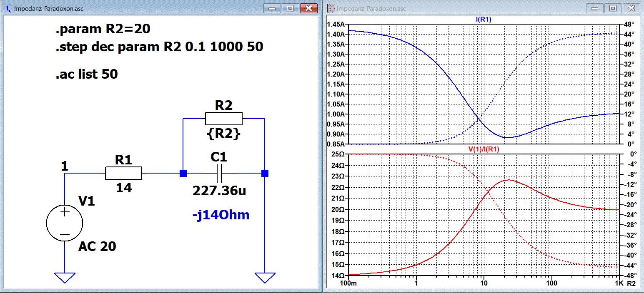Click the LTspice icon in schematic title bar
The image size is (644, 293).
coord(8,8)
